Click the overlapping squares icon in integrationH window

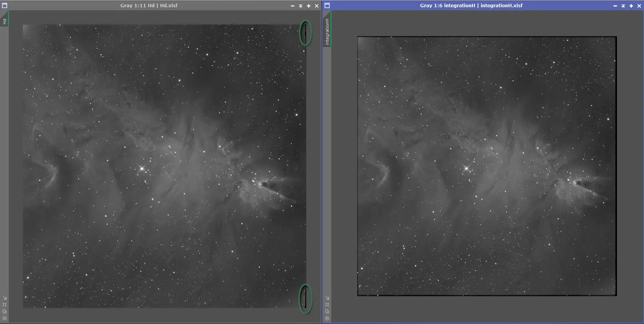click(327, 311)
